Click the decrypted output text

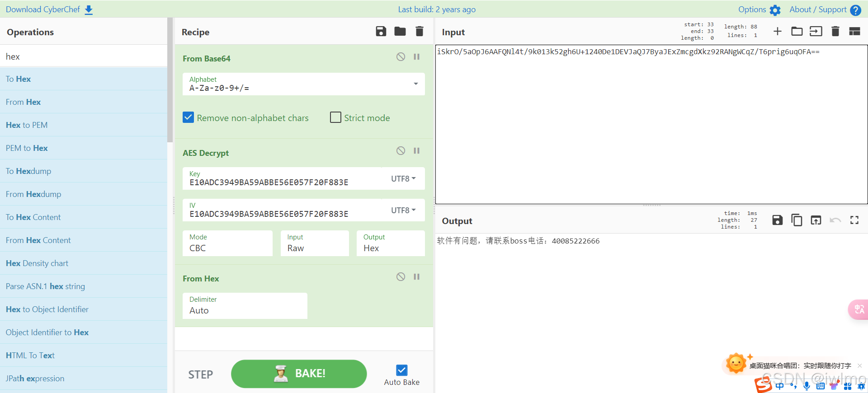[x=518, y=241]
